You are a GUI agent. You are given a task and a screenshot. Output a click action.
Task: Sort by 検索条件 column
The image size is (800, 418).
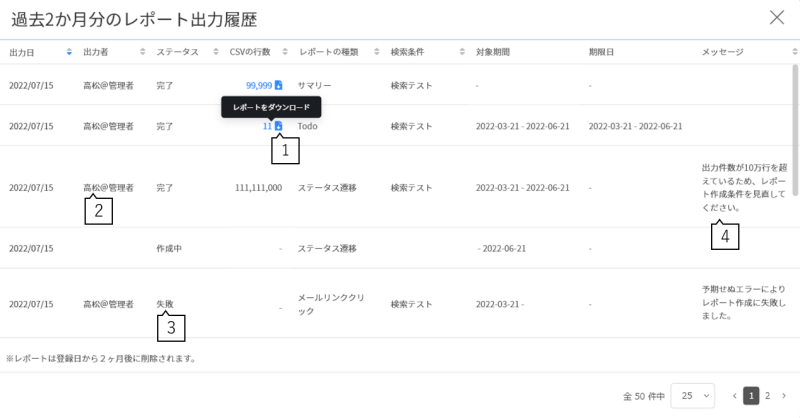tap(462, 52)
